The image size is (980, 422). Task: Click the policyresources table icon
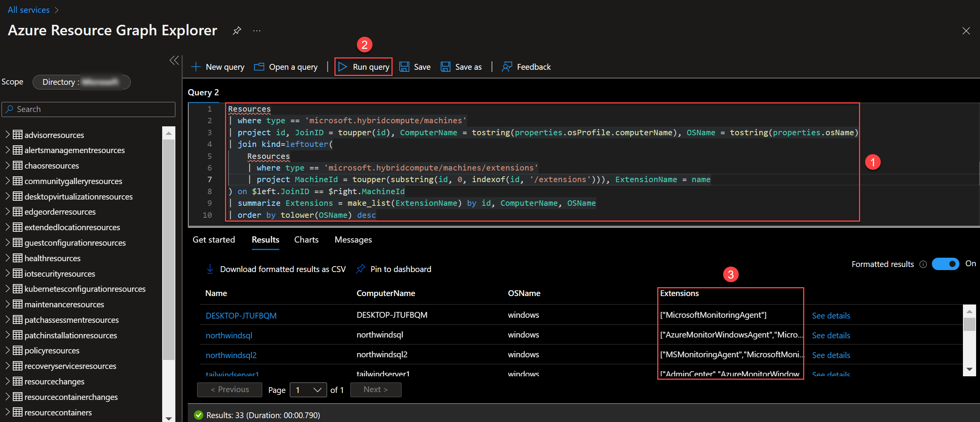coord(17,350)
